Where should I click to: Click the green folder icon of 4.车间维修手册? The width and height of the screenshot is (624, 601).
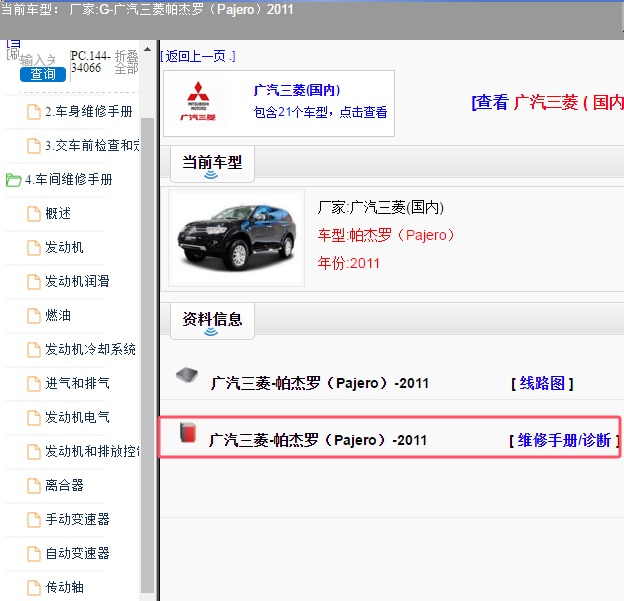click(14, 180)
